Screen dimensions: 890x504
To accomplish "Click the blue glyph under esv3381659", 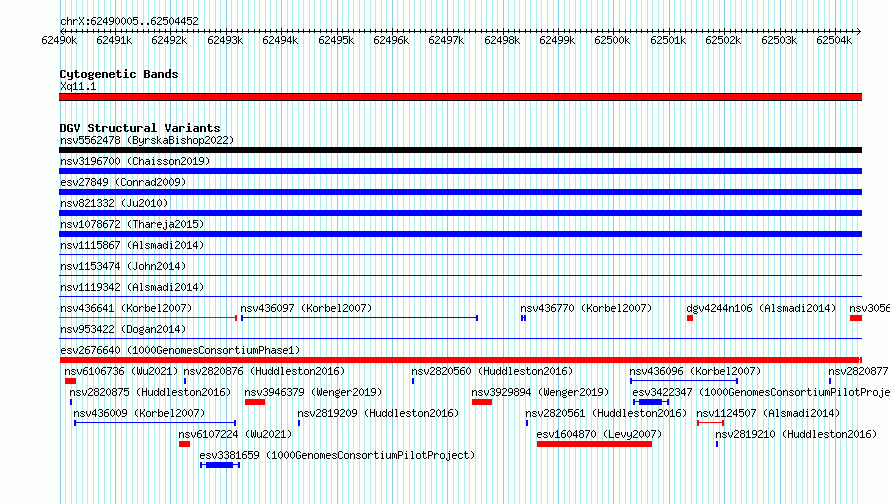I will point(220,465).
